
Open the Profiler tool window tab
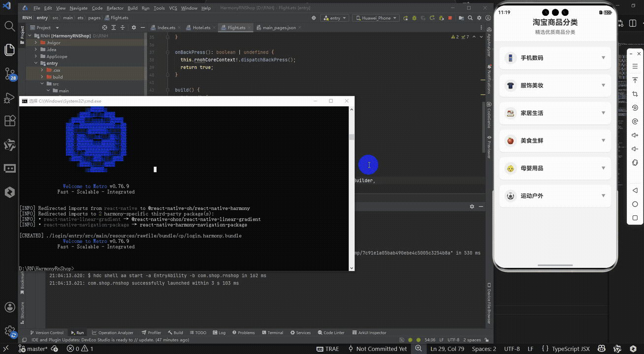(x=151, y=333)
